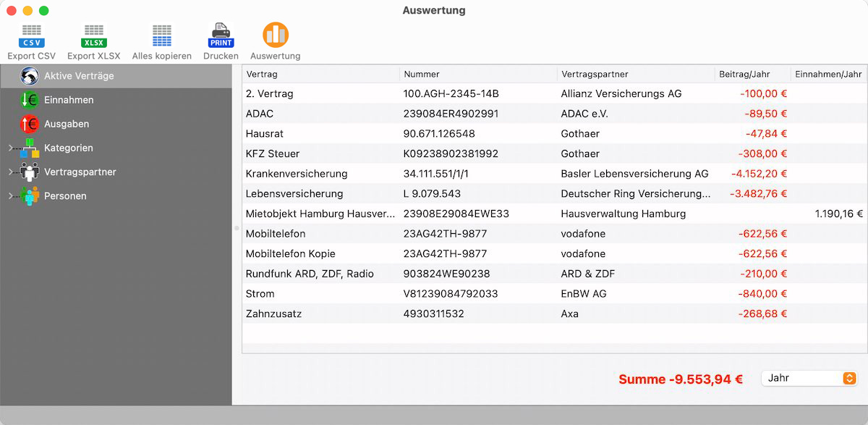Click the Nummer column header

point(478,74)
